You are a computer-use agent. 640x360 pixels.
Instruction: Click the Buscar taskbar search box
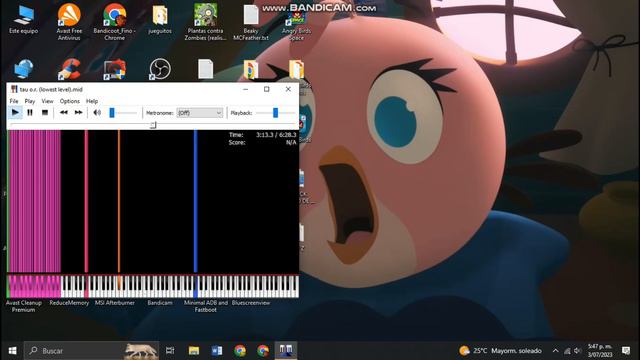[91, 351]
